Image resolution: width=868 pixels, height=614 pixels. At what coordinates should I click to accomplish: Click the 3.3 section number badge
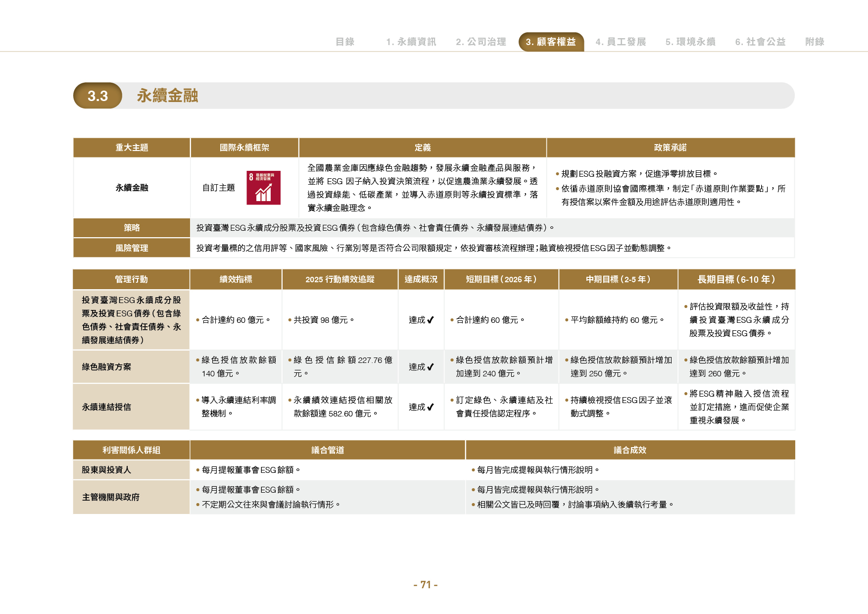(x=97, y=96)
